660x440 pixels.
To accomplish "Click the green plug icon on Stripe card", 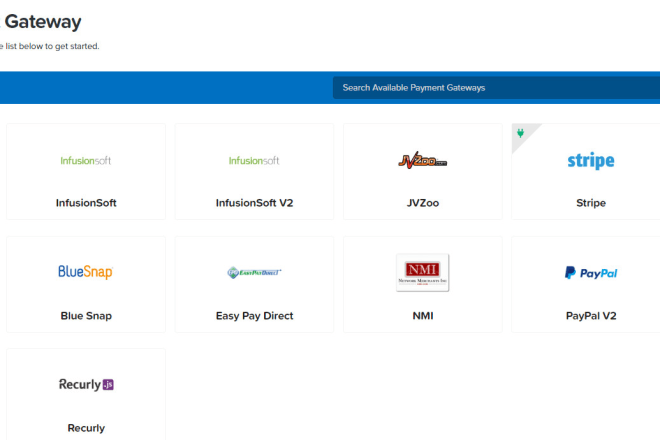I will 521,133.
